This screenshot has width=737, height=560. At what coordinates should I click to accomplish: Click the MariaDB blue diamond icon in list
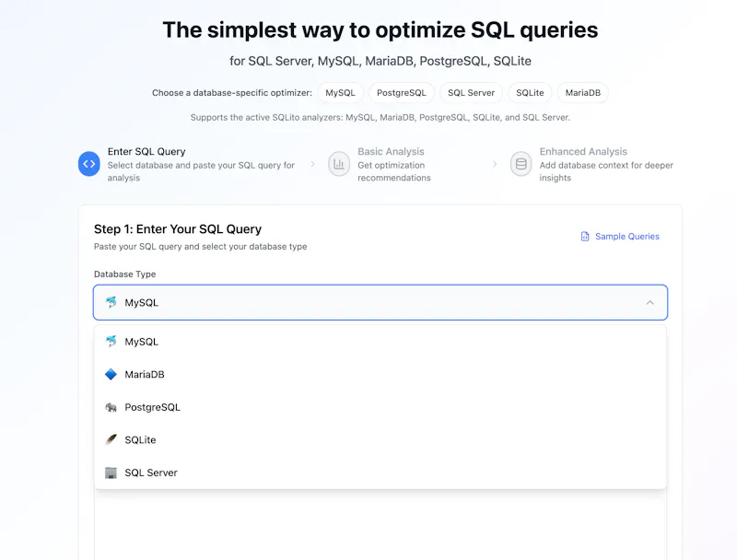click(111, 375)
